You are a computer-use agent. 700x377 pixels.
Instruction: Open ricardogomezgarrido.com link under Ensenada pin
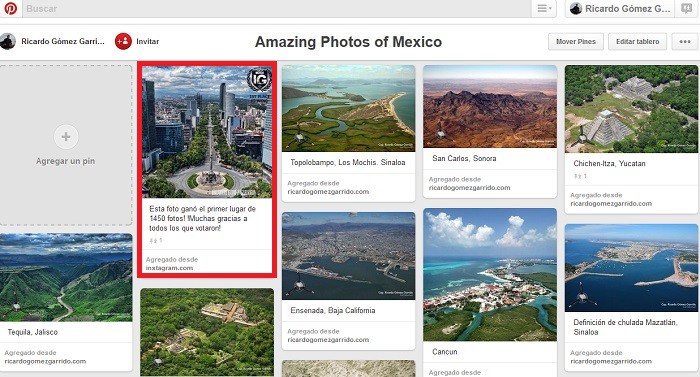pos(328,340)
